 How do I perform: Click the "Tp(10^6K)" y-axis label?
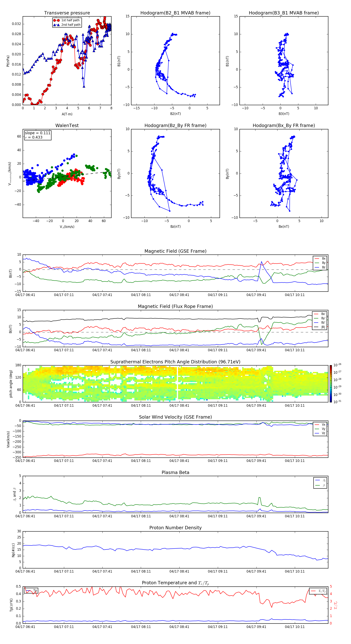[x=11, y=605]
